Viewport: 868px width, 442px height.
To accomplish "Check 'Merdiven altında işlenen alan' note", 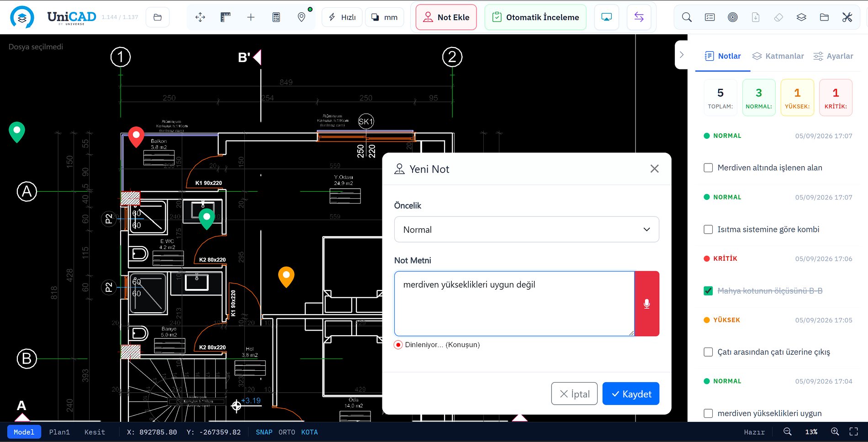I will [x=708, y=168].
